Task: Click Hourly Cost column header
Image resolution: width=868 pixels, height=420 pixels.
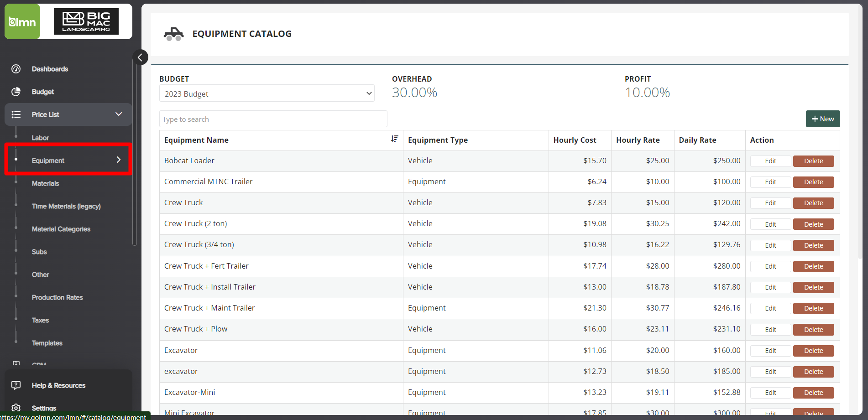Action: click(575, 140)
